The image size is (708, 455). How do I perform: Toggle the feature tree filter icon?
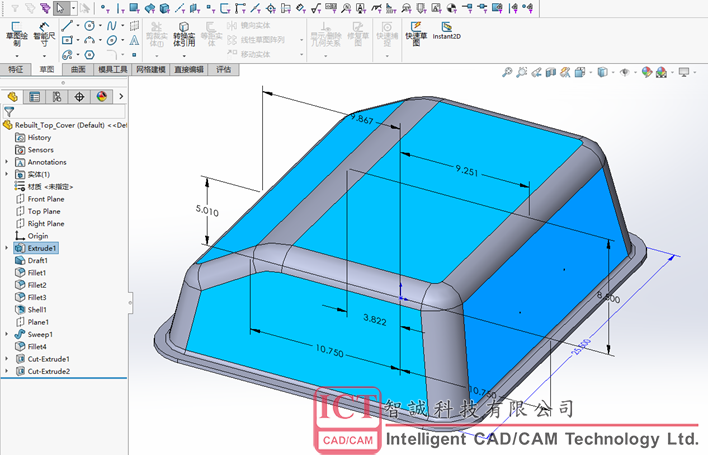9,111
